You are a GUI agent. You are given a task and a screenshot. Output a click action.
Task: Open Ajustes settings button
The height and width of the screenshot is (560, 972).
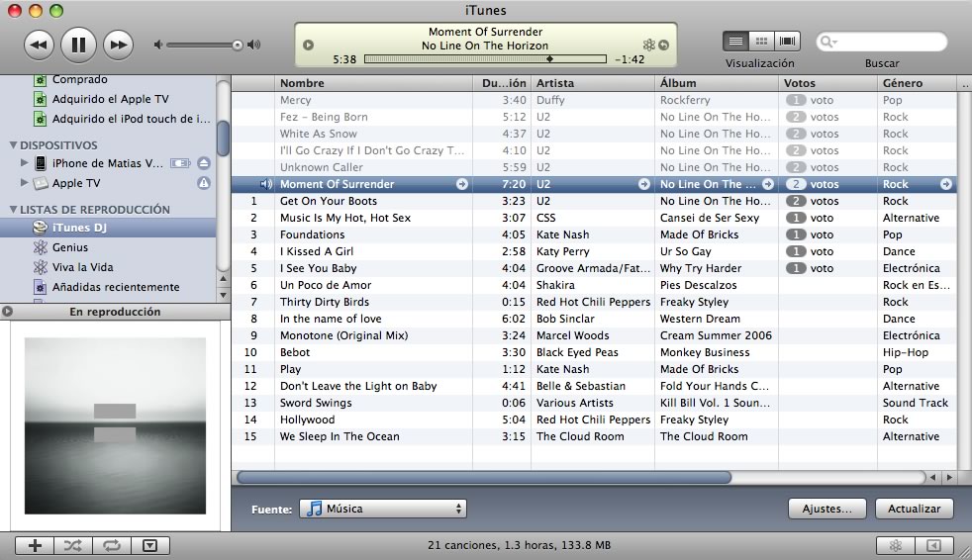pos(826,509)
